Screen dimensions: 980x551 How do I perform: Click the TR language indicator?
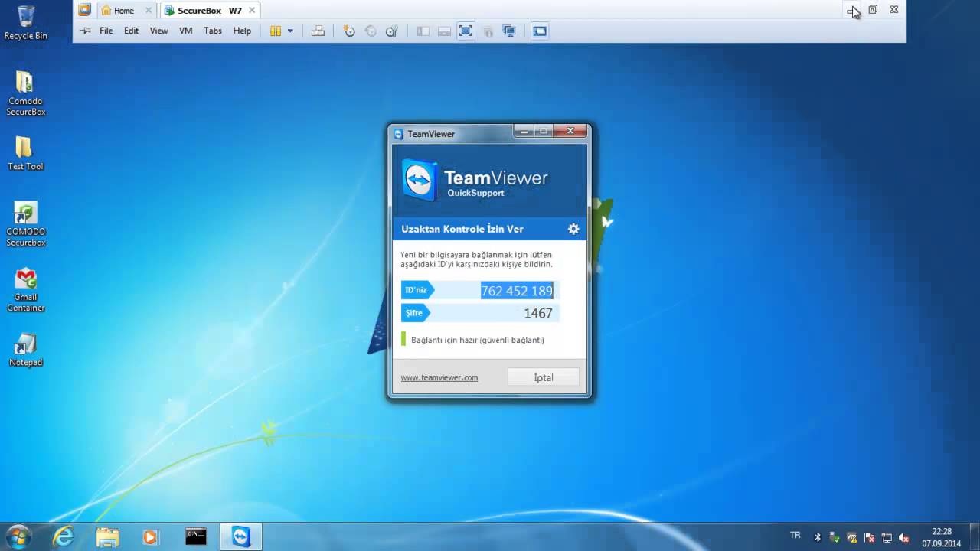pyautogui.click(x=795, y=535)
